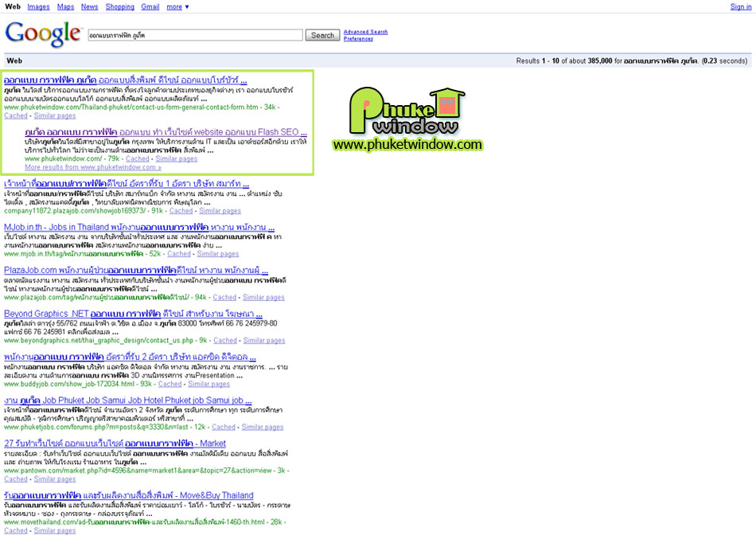
Task: Click Similar pages for the buddyjob.com result
Action: (x=208, y=385)
